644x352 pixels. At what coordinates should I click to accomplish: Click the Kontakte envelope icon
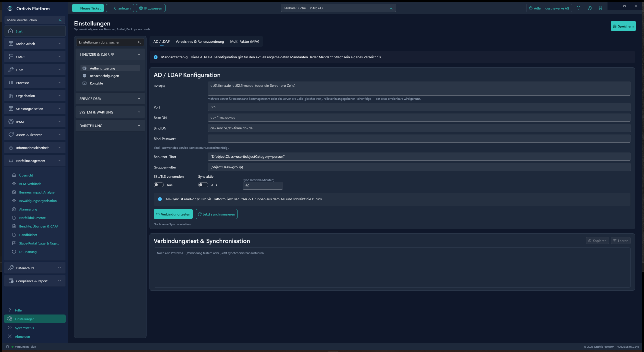(x=84, y=83)
